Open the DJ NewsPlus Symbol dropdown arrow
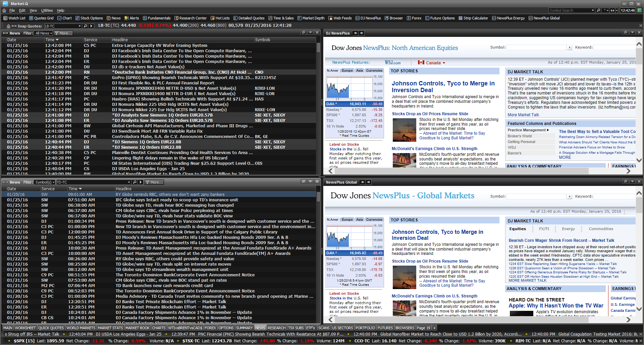The width and height of the screenshot is (644, 345). [570, 48]
